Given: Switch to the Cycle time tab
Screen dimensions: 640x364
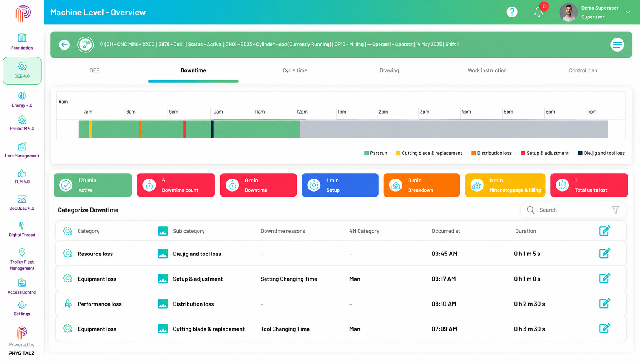Looking at the screenshot, I should coord(295,70).
